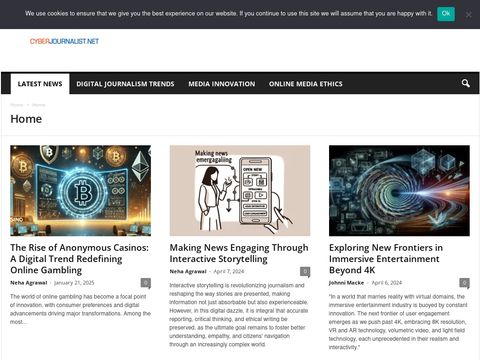This screenshot has width=480, height=360.
Task: Open 'Making News Engaging Through Interactive Storytelling' headline
Action: [239, 253]
